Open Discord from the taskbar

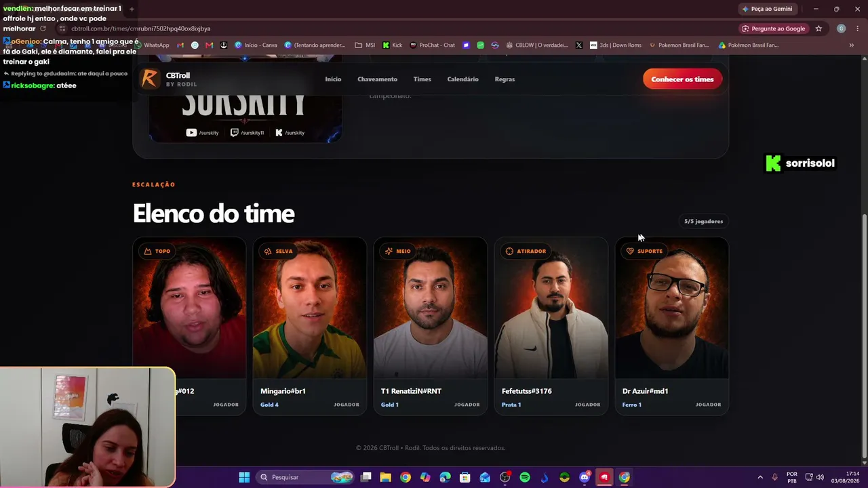[585, 477]
